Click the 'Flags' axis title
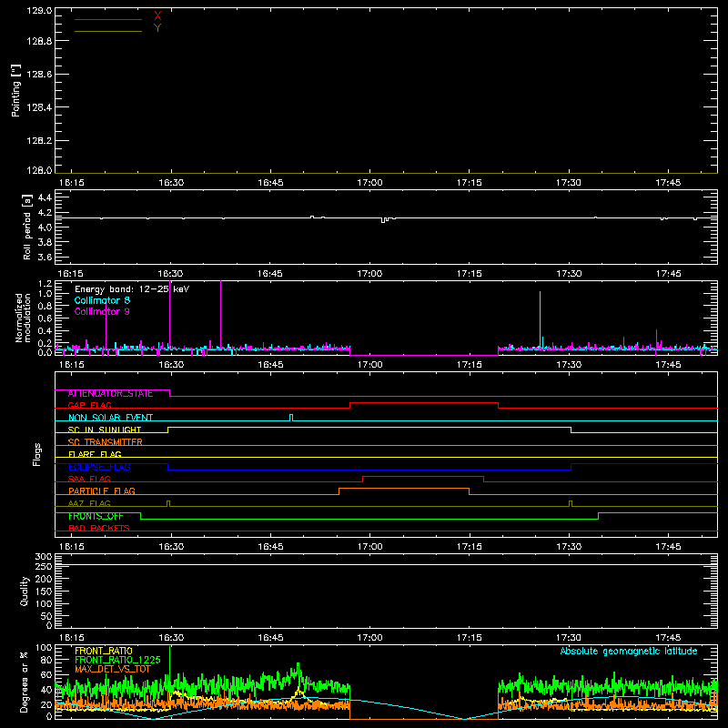Image resolution: width=728 pixels, height=728 pixels. [36, 454]
